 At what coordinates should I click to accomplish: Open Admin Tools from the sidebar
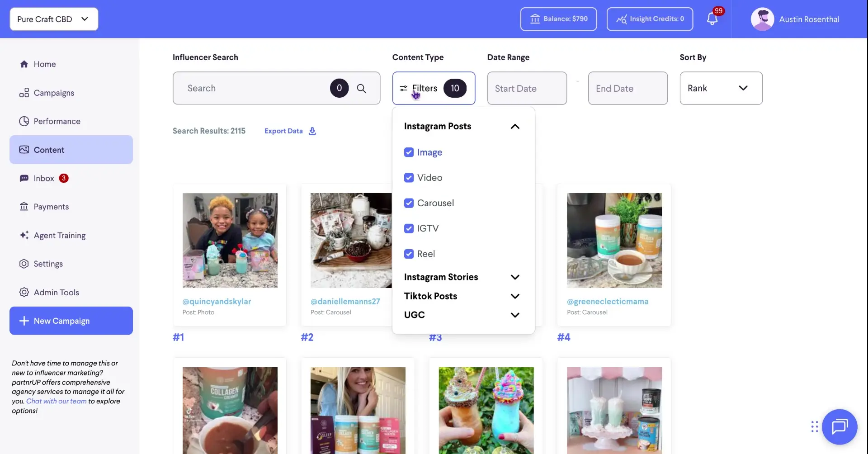[x=24, y=292]
